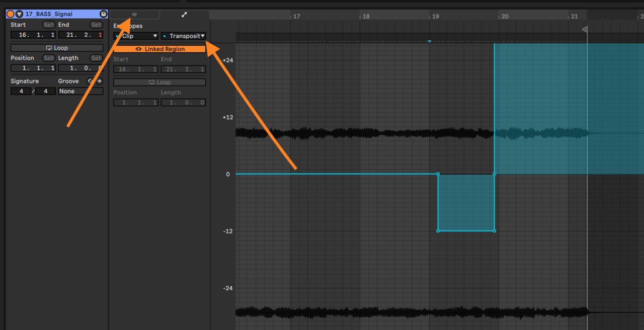
Task: Switch to the Sample waveform tab
Action: tap(134, 15)
